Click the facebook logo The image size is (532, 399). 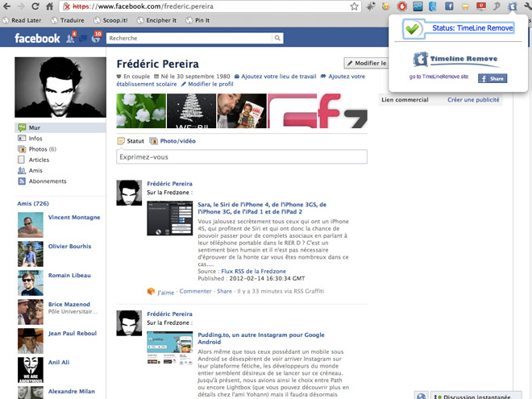(x=37, y=39)
